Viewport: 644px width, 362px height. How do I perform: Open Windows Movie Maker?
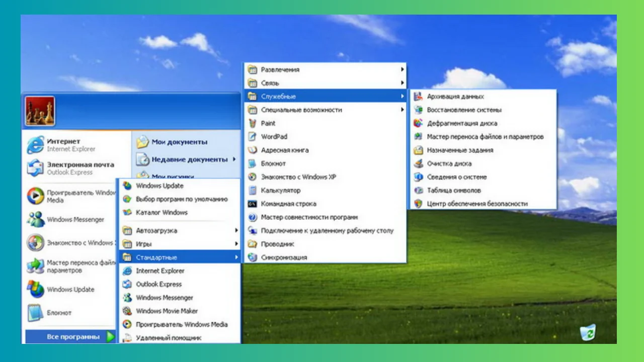180,311
